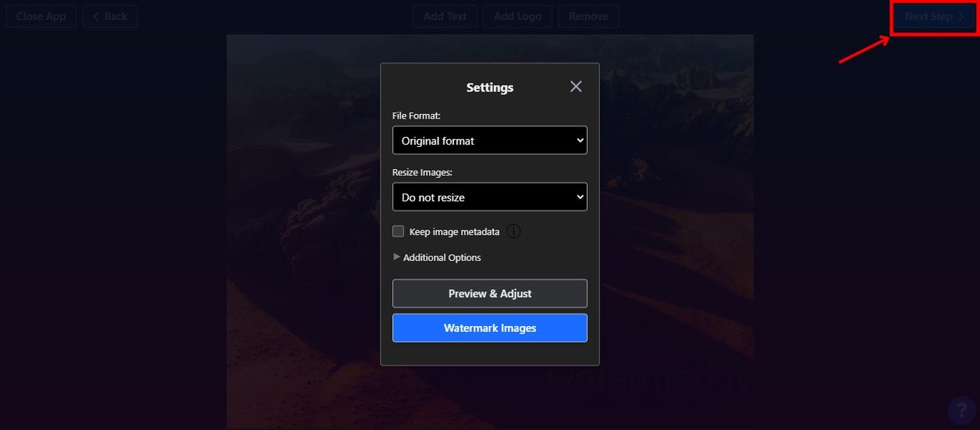Screen dimensions: 980x430
Task: Select Add Logo in the top toolbar
Action: [518, 16]
